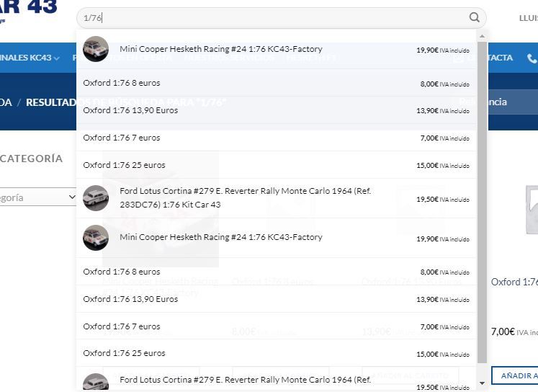Open first Mini Cooper Hesketh Racing #24 suggestion
This screenshot has height=392, width=538.
click(277, 49)
